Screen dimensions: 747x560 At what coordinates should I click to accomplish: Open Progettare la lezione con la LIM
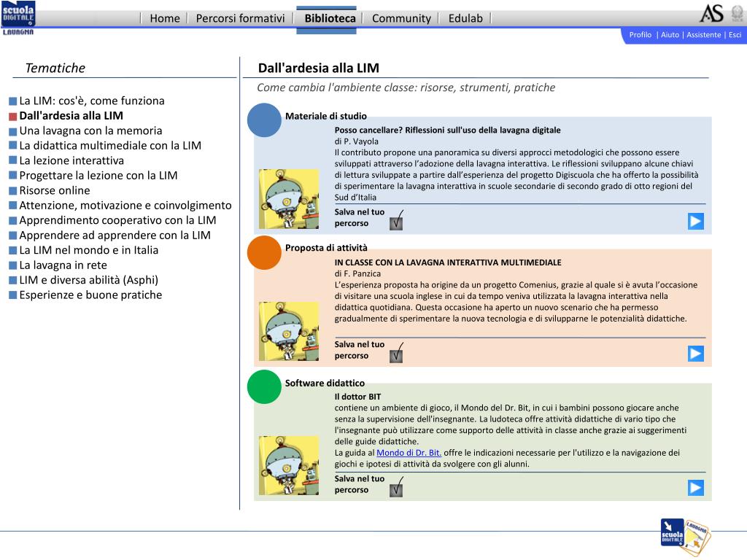point(98,175)
